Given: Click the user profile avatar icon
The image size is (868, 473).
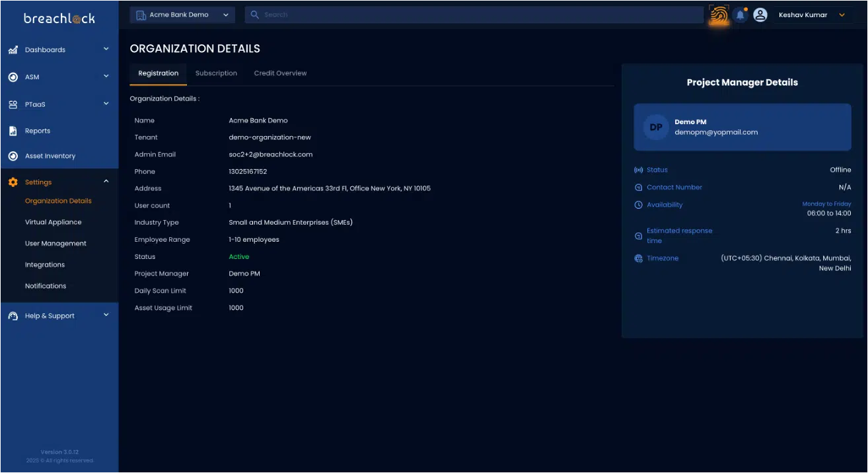Looking at the screenshot, I should [760, 15].
